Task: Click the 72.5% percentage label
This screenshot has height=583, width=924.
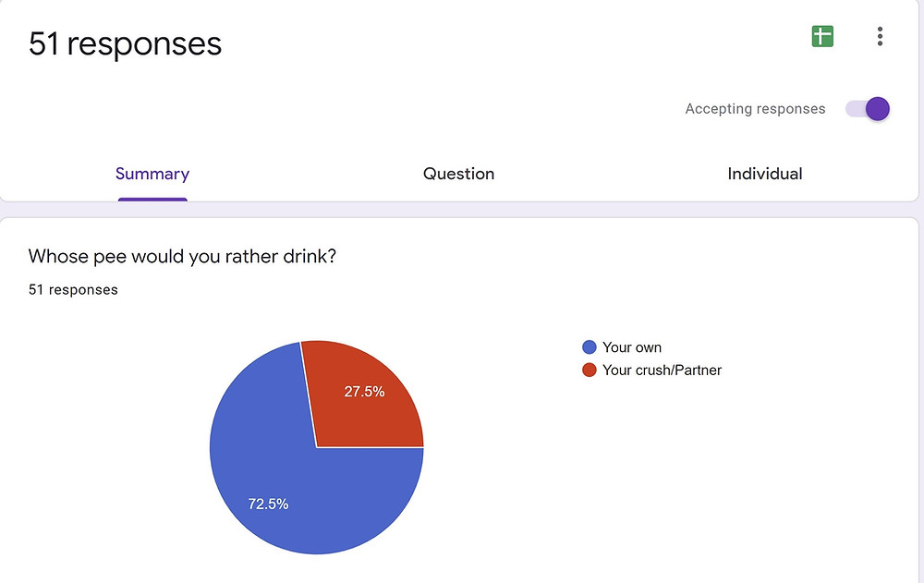Action: click(268, 504)
